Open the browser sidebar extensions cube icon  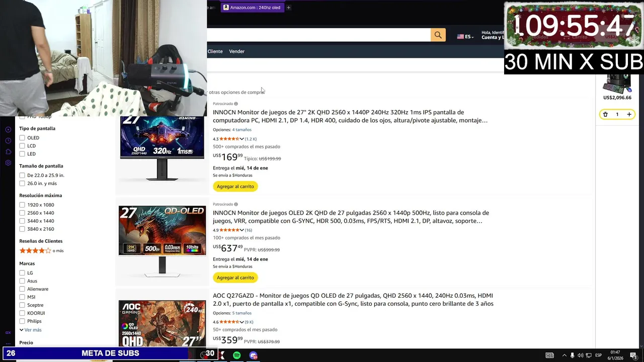[x=8, y=152]
